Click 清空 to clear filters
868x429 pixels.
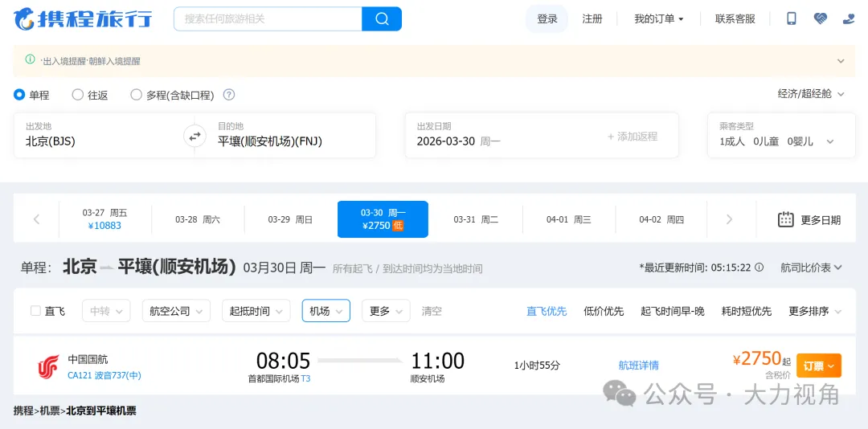(x=432, y=311)
